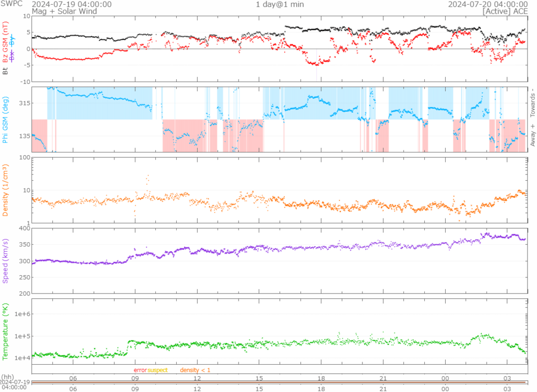537x392 pixels.
Task: Click the 1e+4 temperature tick label
Action: pyautogui.click(x=22, y=358)
